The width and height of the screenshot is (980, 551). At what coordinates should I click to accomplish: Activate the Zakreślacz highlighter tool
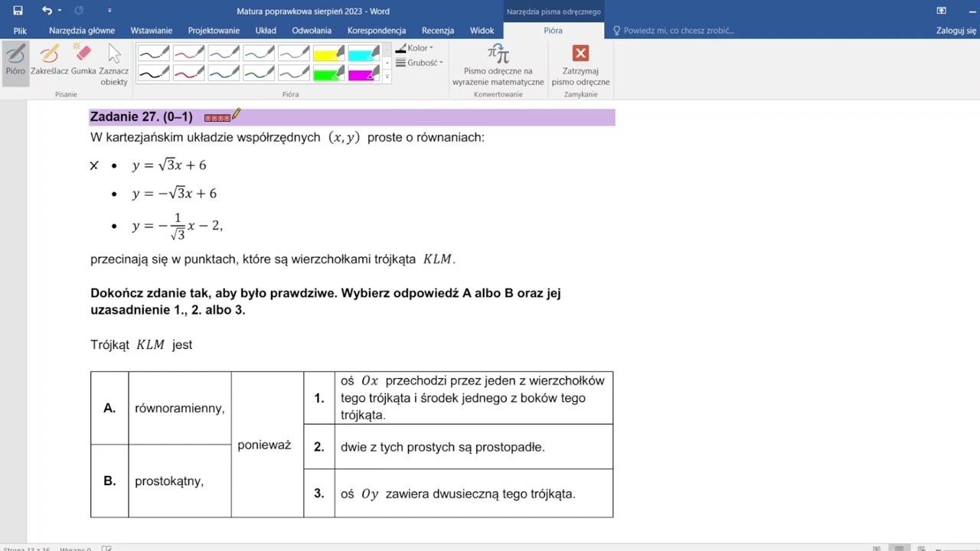tap(50, 60)
